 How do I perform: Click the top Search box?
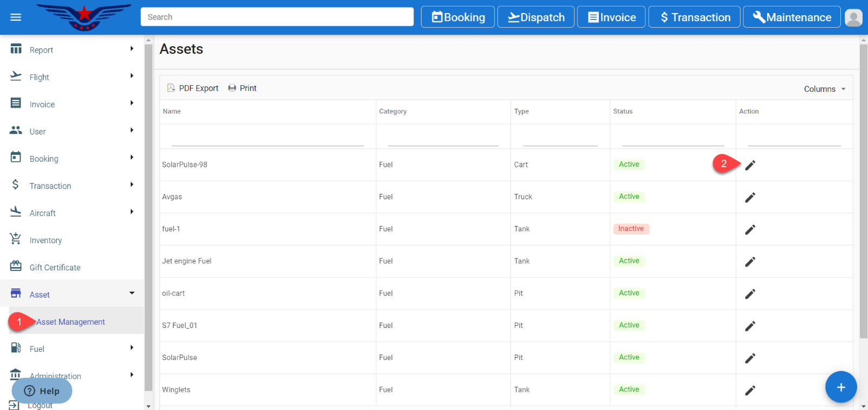(277, 17)
